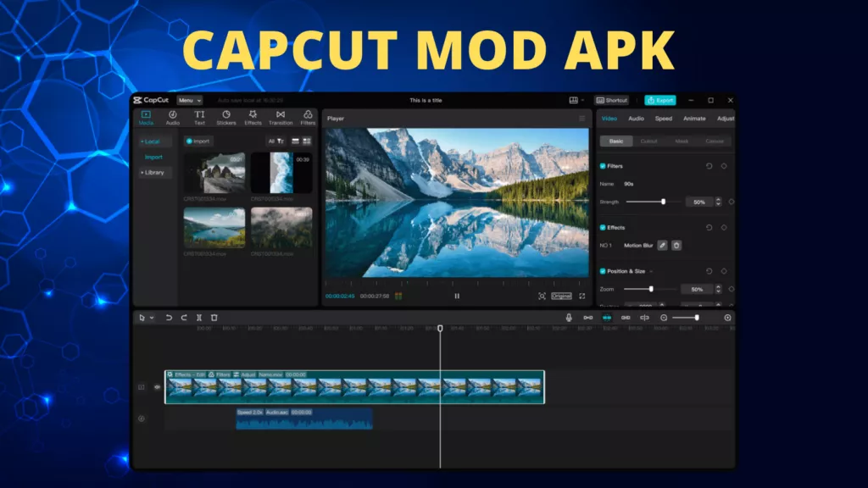Click the undo arrow in timeline toolbar
868x488 pixels.
click(169, 318)
